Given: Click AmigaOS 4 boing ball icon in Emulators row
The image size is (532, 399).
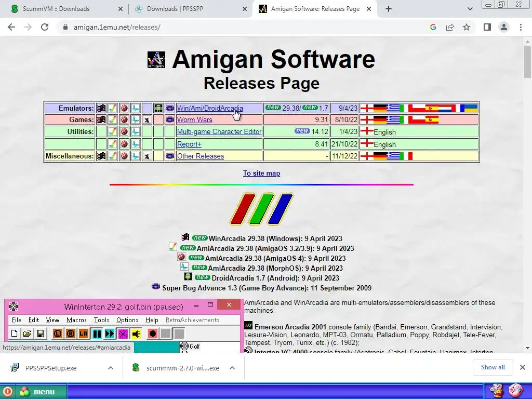Looking at the screenshot, I should (x=124, y=108).
